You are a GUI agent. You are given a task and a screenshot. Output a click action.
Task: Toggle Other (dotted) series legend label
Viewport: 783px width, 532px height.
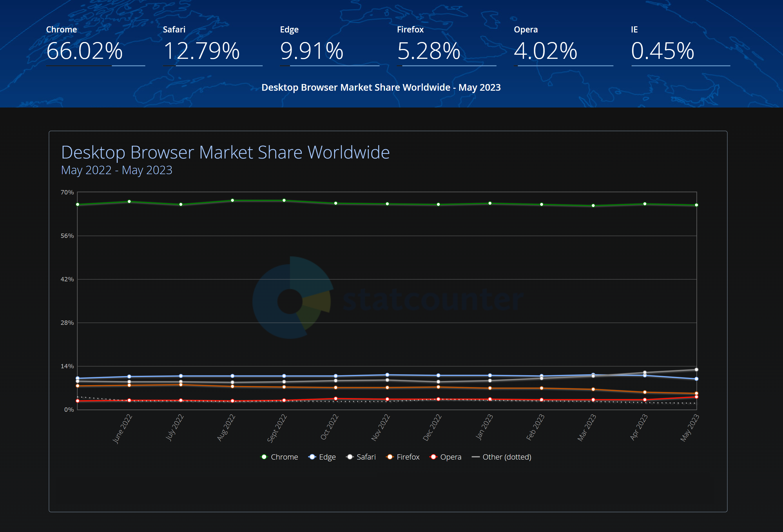[x=507, y=457]
